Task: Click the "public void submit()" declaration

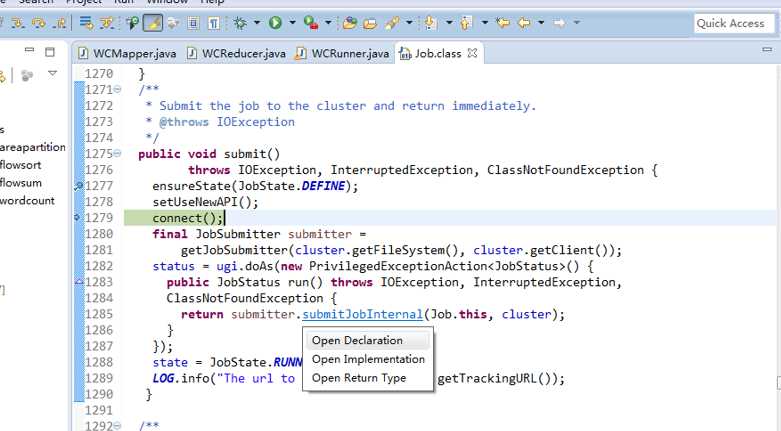Action: (x=209, y=154)
